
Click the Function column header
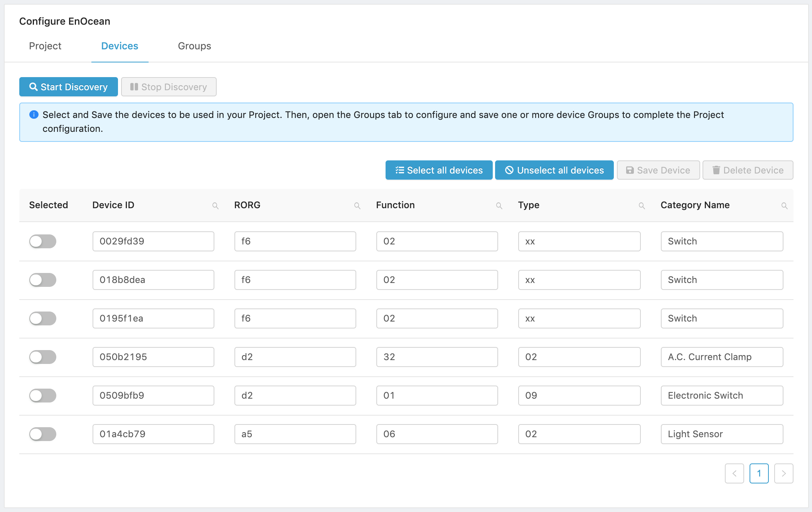tap(396, 205)
